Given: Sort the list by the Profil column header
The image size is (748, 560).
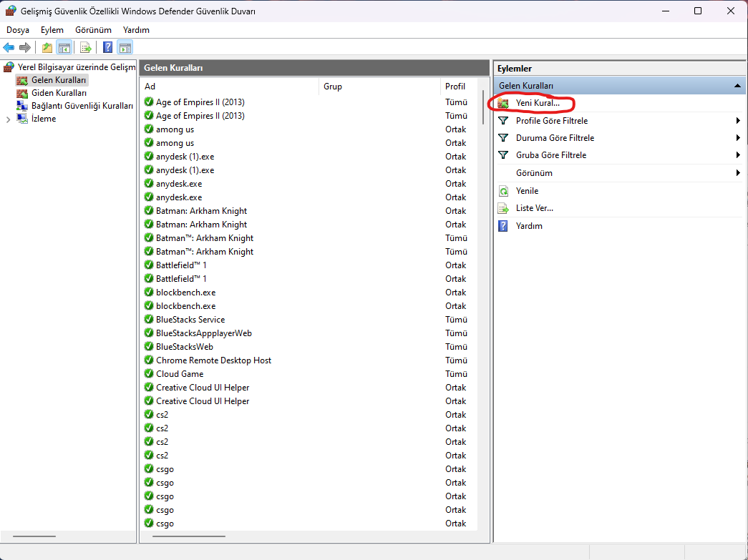Looking at the screenshot, I should (x=460, y=87).
